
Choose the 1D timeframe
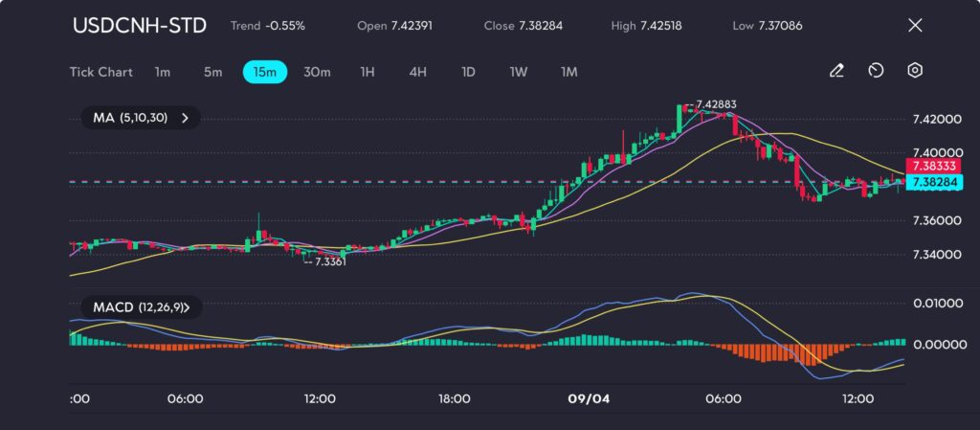tap(468, 72)
